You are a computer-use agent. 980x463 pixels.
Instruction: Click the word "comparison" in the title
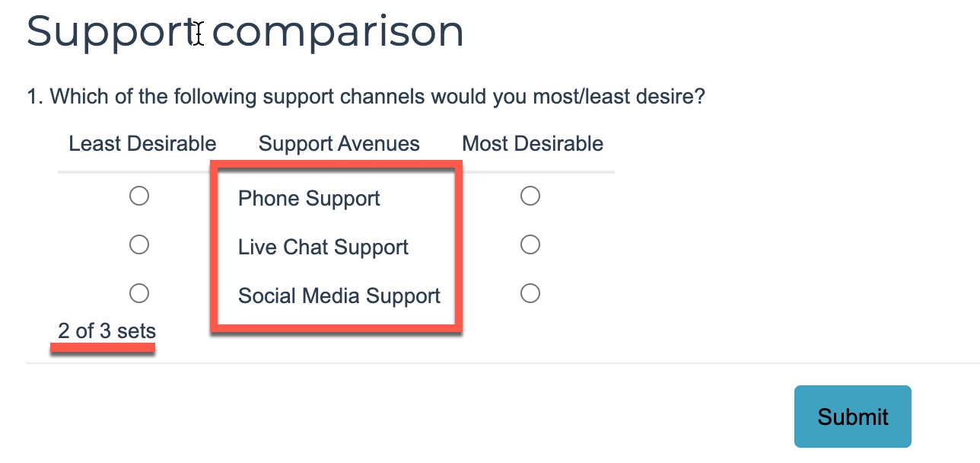click(x=337, y=32)
